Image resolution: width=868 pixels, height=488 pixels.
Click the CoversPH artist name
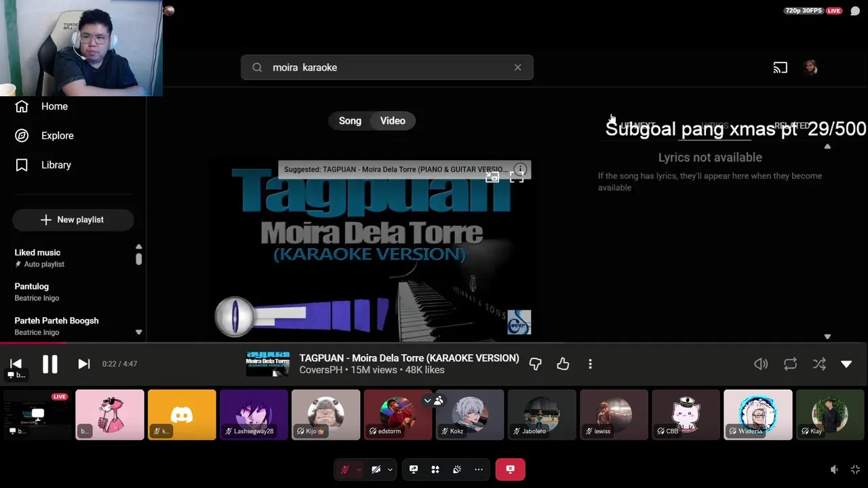(322, 370)
